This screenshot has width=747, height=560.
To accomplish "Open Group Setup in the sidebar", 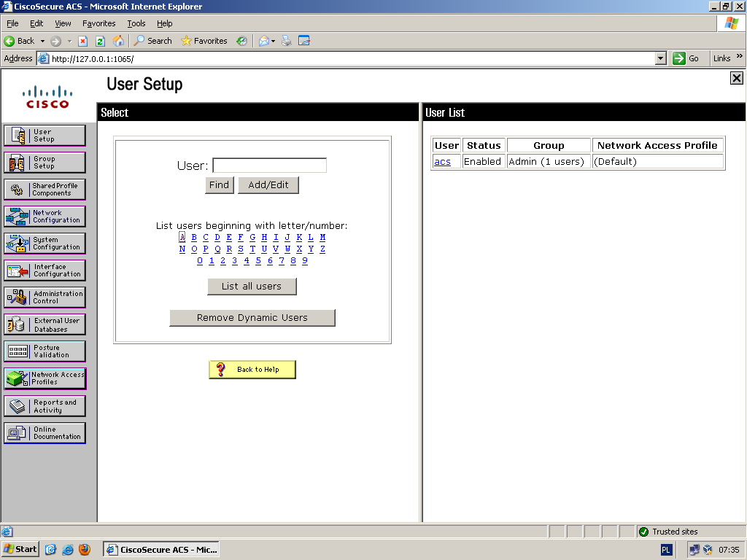I will tap(44, 163).
